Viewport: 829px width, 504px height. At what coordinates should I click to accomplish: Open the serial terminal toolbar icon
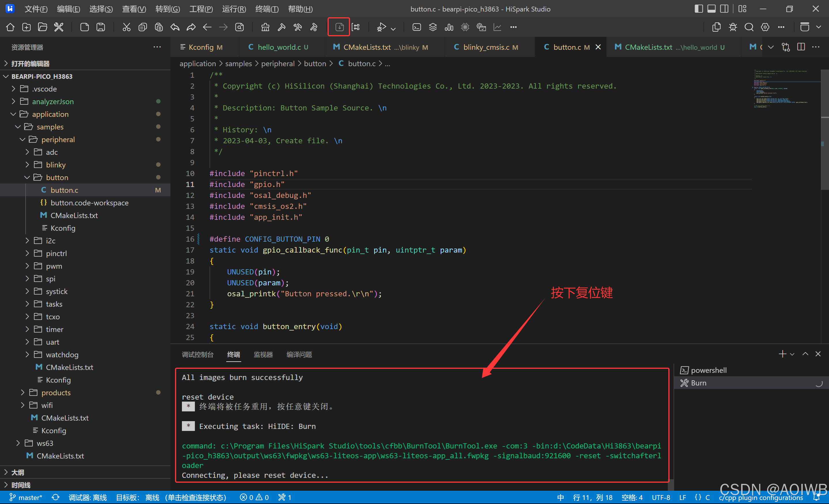[x=417, y=27]
